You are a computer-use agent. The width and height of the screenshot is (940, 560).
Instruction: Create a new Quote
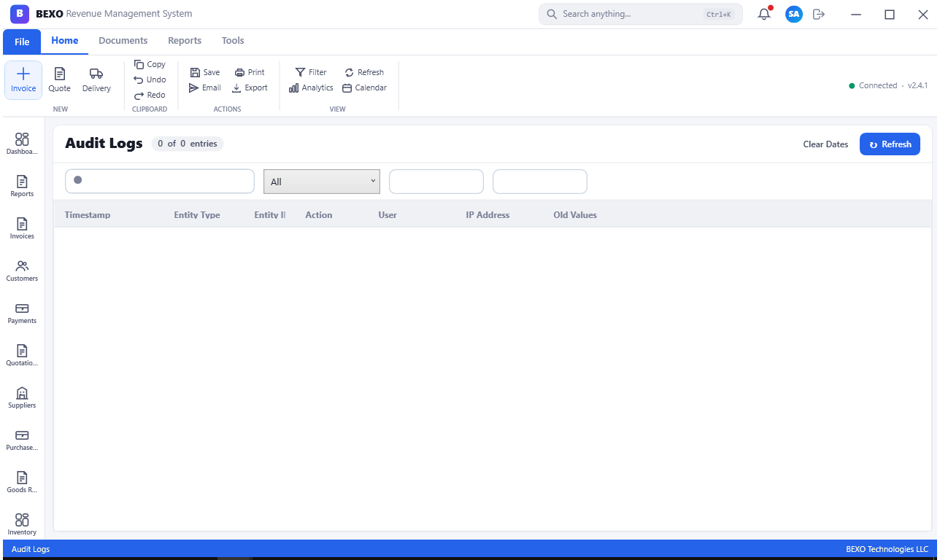point(60,80)
